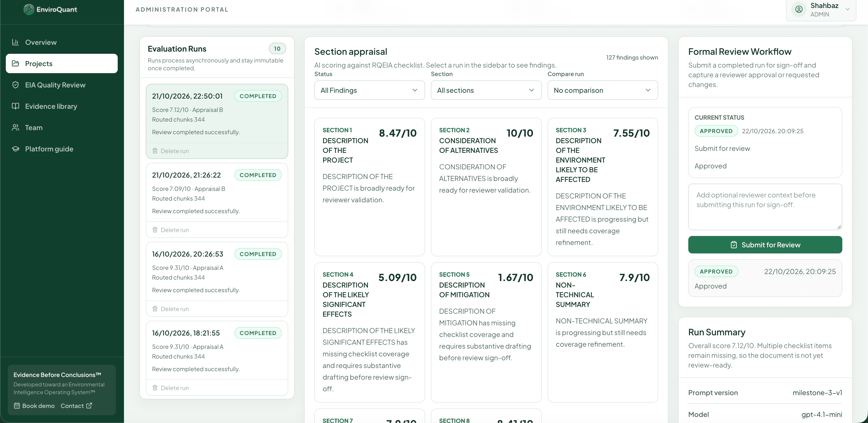Click the 'gpt-4.1-mini' model value
The height and width of the screenshot is (423, 868).
[x=821, y=414]
